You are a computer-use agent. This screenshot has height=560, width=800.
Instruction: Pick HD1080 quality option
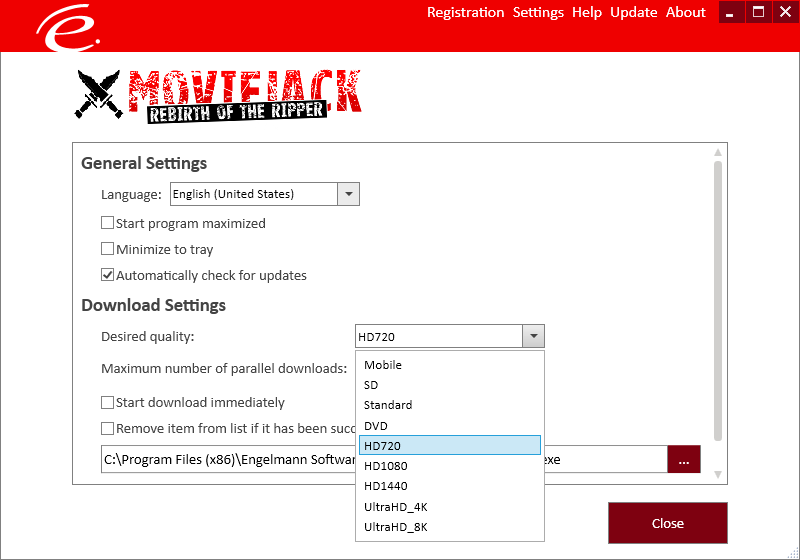tap(449, 466)
